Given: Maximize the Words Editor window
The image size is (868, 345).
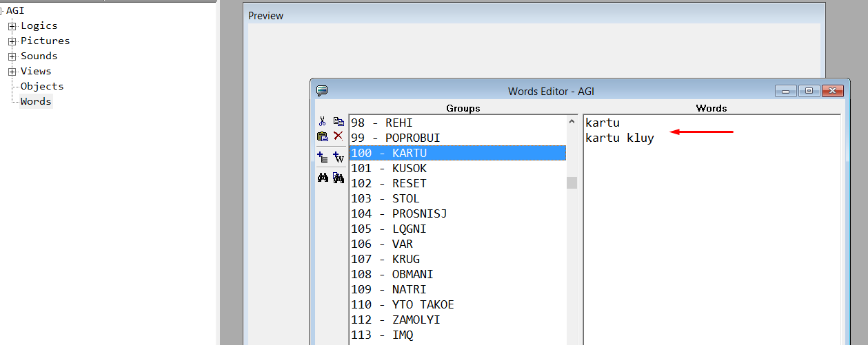Looking at the screenshot, I should [x=809, y=91].
